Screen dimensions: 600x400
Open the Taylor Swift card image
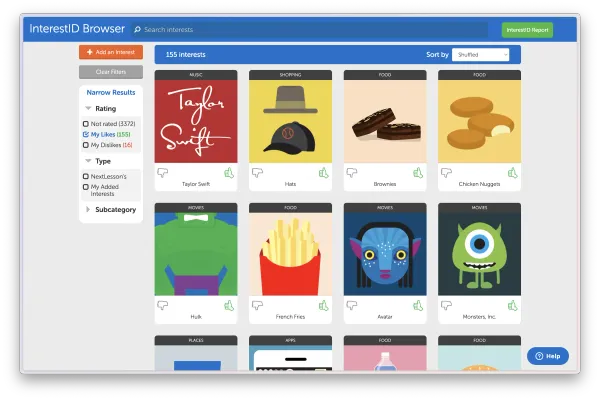coord(196,121)
